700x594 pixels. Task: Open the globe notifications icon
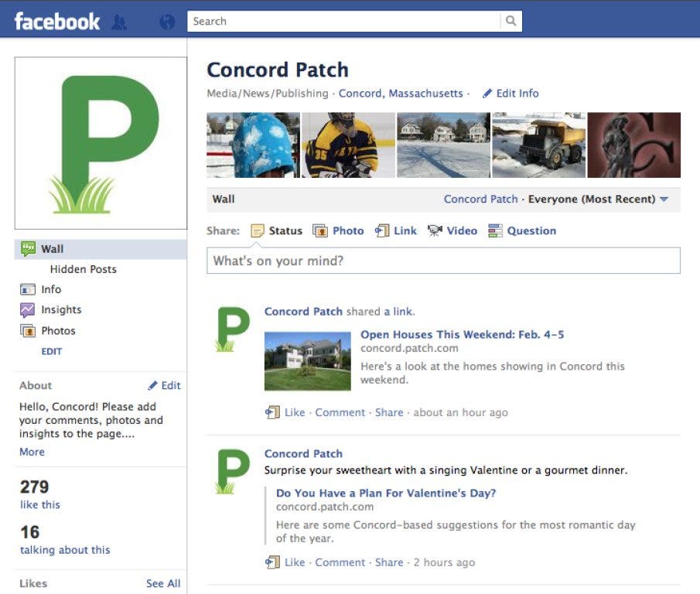point(167,22)
